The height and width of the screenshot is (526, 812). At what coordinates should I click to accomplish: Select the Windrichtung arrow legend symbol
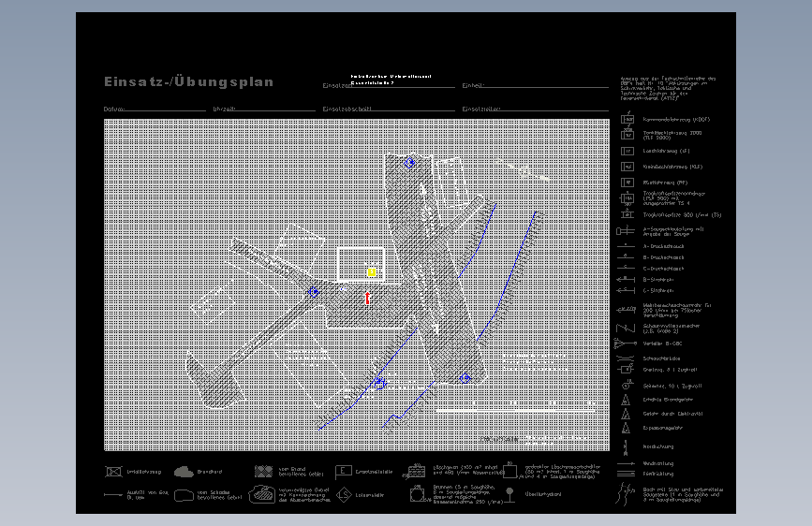pos(626,463)
